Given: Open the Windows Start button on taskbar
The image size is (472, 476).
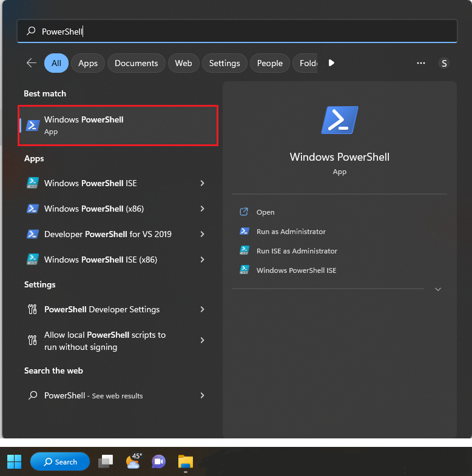Looking at the screenshot, I should [x=14, y=461].
